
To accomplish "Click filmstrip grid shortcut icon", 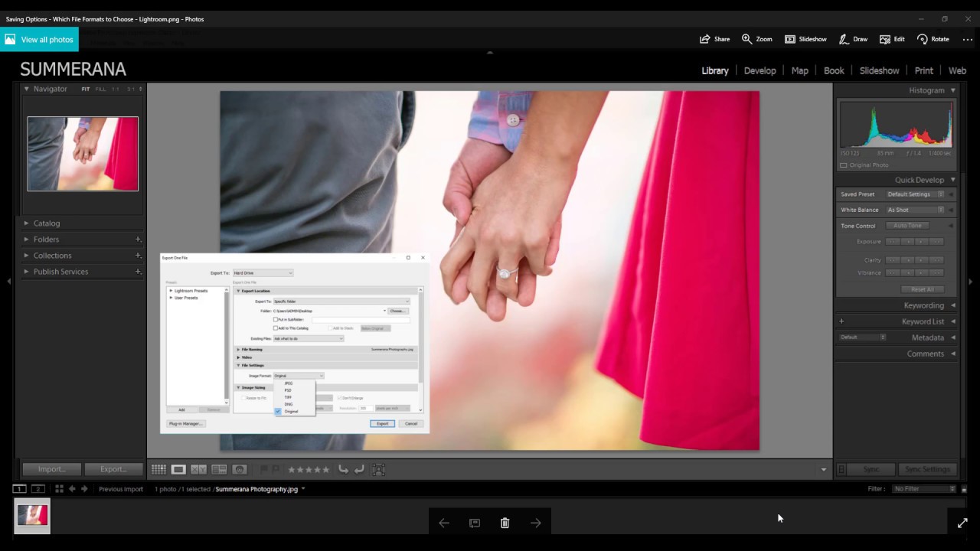I will click(x=59, y=489).
